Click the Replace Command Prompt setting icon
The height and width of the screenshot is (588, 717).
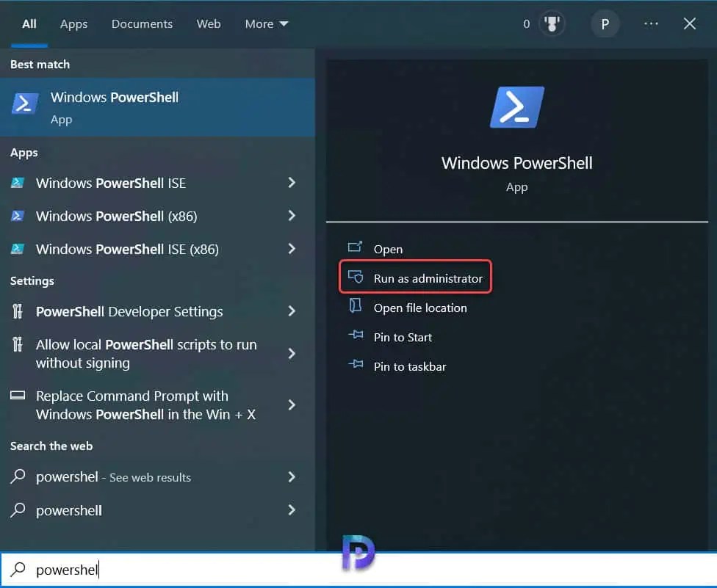coord(17,396)
